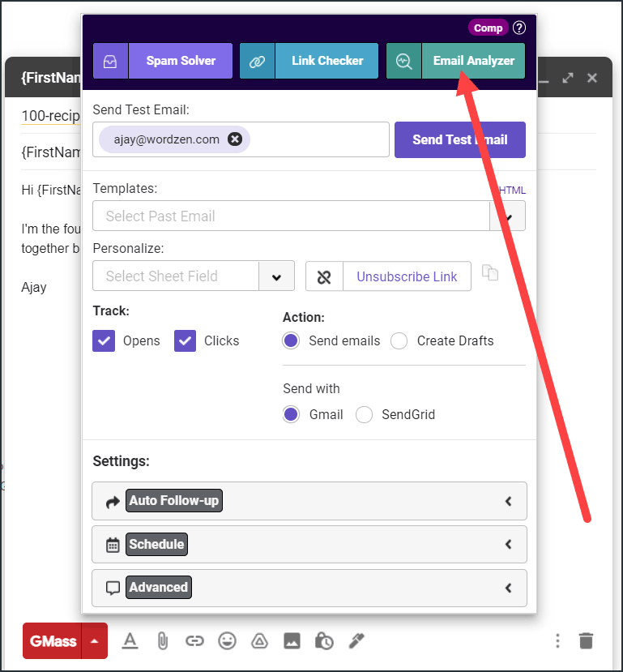Screen dimensions: 623x672
Task: Open the Select Past Email dropdown arrow
Action: tap(508, 216)
